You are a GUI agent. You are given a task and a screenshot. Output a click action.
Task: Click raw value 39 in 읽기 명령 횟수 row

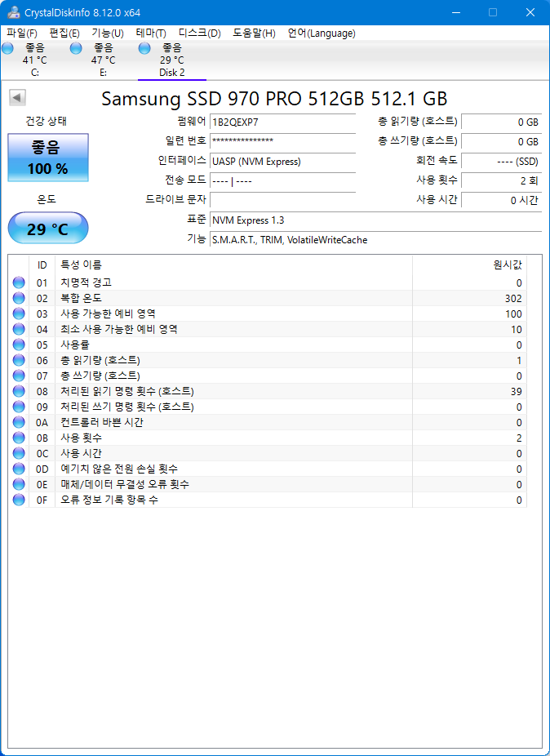(x=516, y=392)
